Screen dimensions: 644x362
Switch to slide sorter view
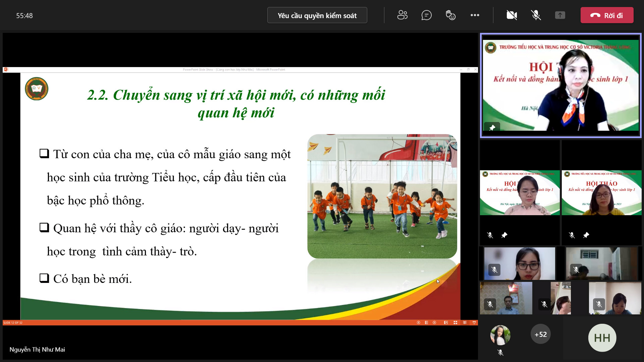point(455,322)
